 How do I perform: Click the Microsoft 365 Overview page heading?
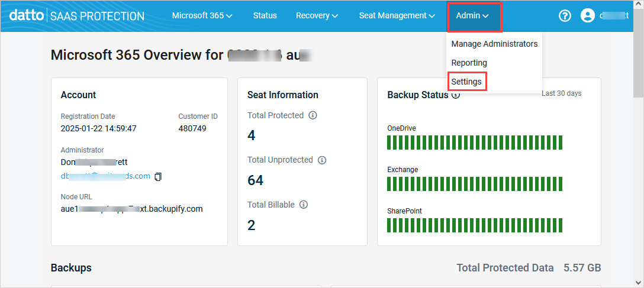tap(182, 55)
